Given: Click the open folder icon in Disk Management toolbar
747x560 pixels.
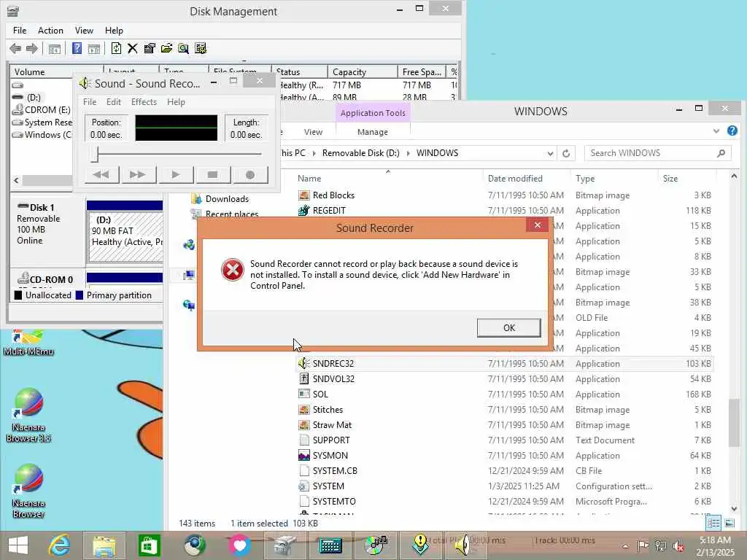Looking at the screenshot, I should [x=166, y=48].
